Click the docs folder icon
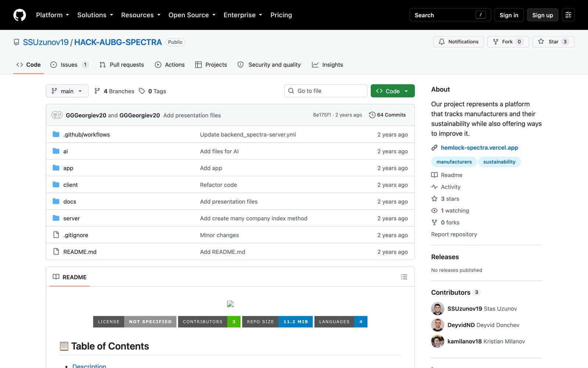The width and height of the screenshot is (588, 368). pos(56,201)
